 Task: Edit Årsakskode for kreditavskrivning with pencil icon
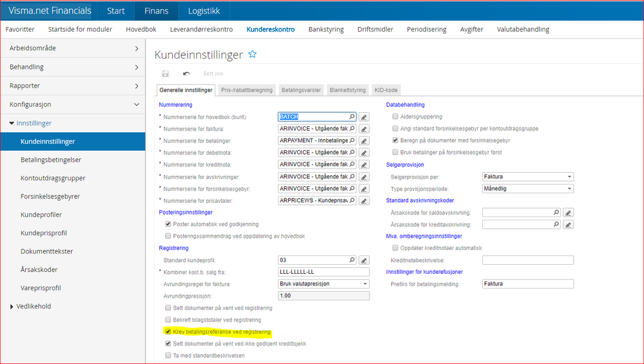(568, 224)
